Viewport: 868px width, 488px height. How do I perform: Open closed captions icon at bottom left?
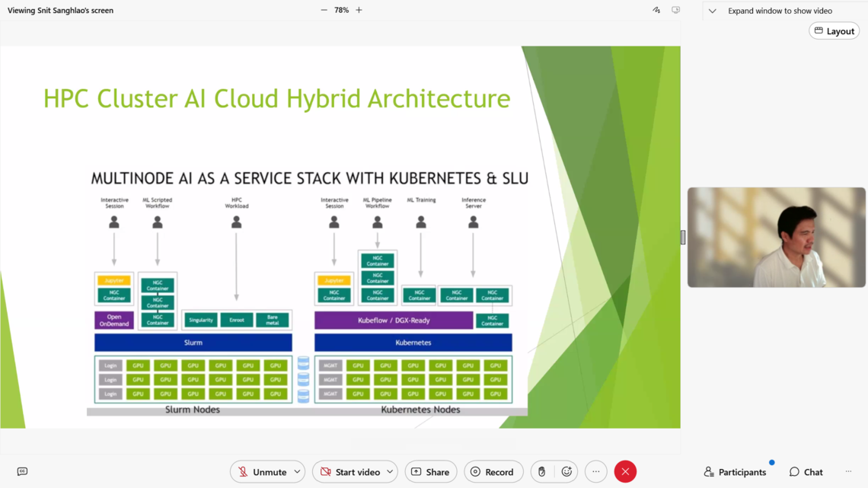click(22, 472)
